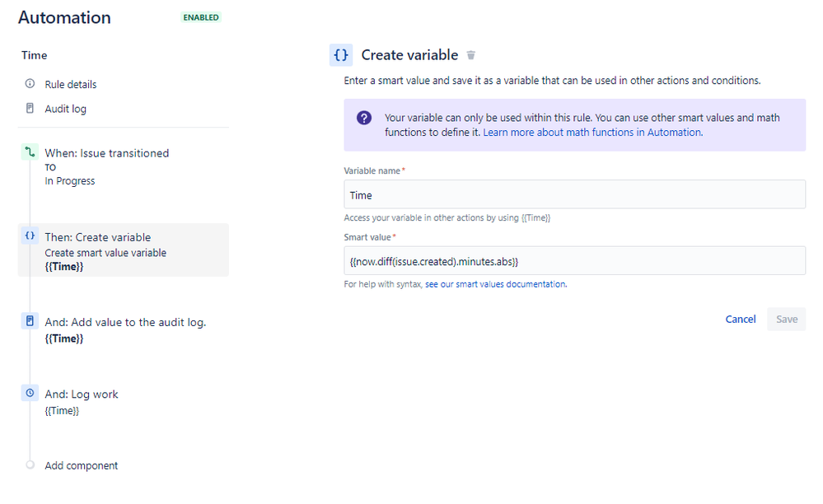Screen dimensions: 823x504
Task: Open the smart values documentation link
Action: [x=495, y=284]
